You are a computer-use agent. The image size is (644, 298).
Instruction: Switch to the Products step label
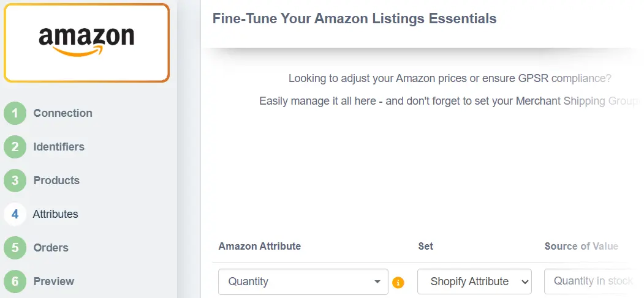tap(56, 181)
